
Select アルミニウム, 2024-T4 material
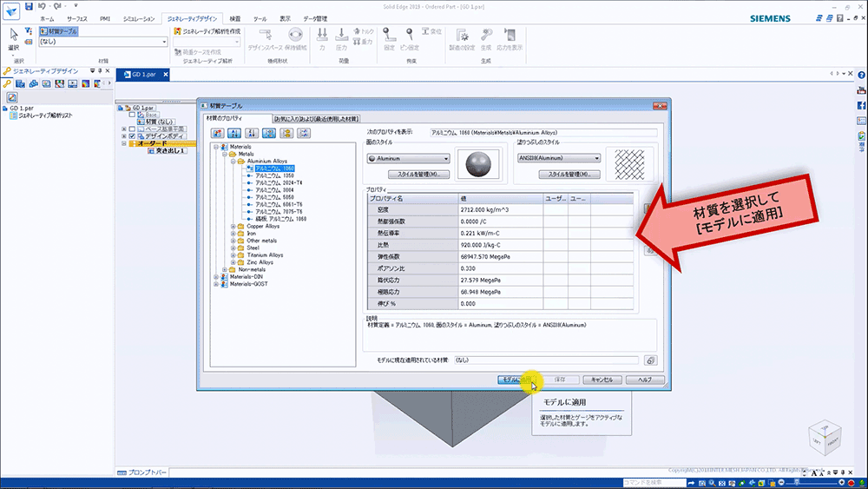279,182
